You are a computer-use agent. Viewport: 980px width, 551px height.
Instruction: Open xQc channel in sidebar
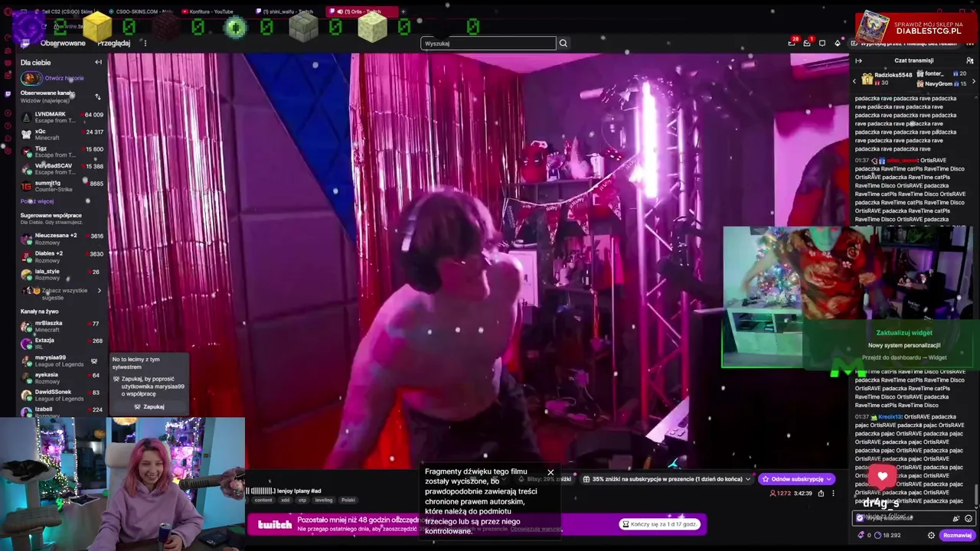point(62,134)
